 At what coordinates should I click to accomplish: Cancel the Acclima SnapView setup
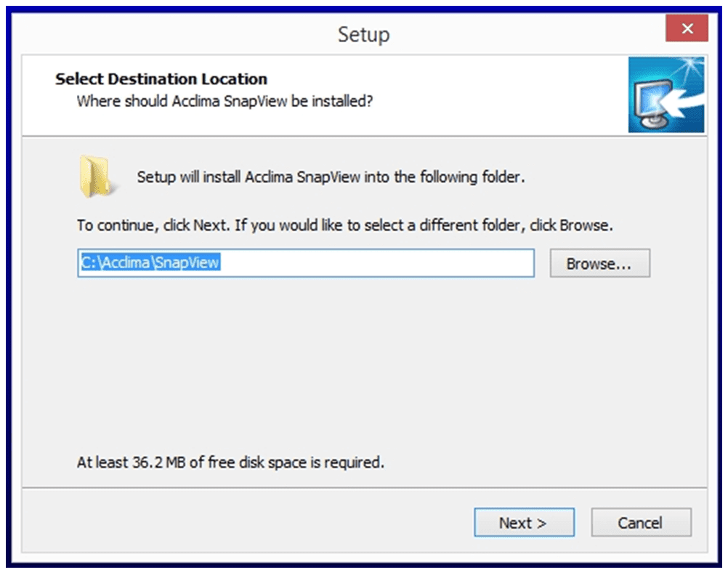click(x=641, y=522)
